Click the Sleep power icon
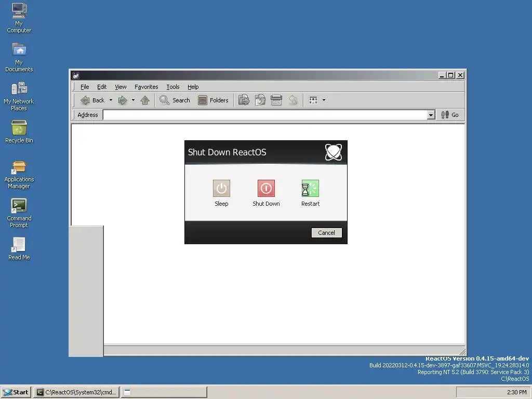Image resolution: width=532 pixels, height=399 pixels. point(221,188)
